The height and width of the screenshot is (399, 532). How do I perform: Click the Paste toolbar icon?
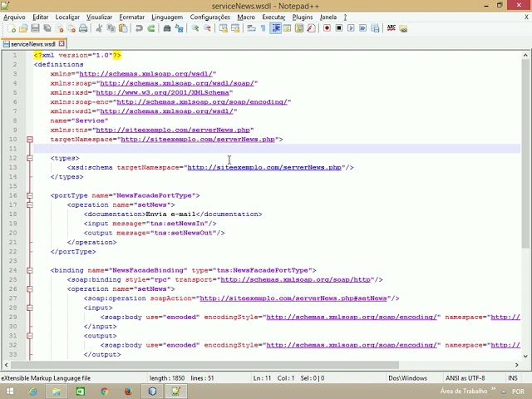point(124,28)
